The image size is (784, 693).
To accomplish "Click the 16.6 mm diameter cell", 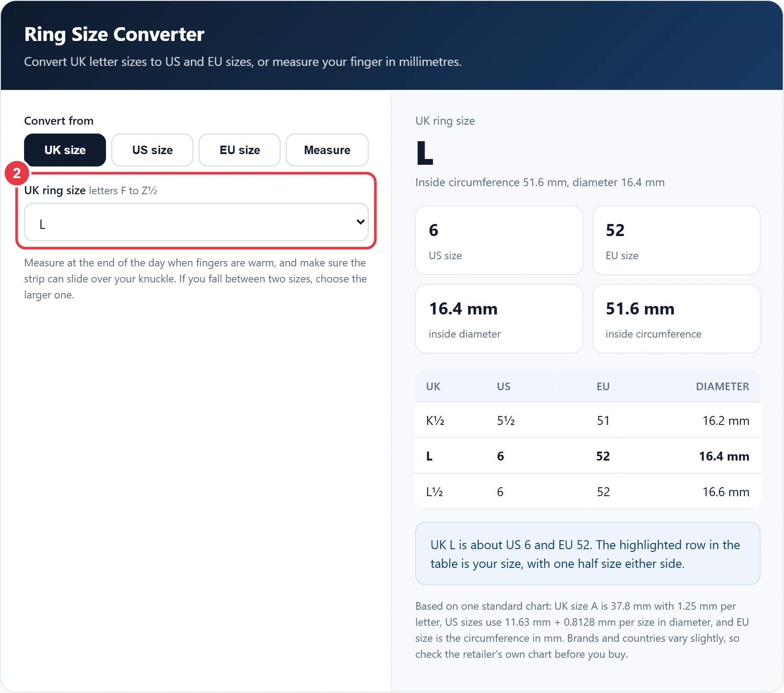I will (x=726, y=492).
